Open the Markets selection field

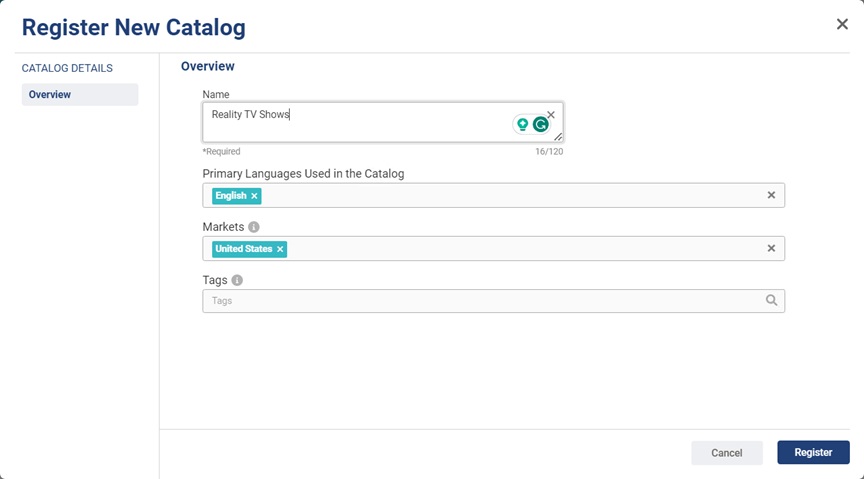tap(493, 249)
